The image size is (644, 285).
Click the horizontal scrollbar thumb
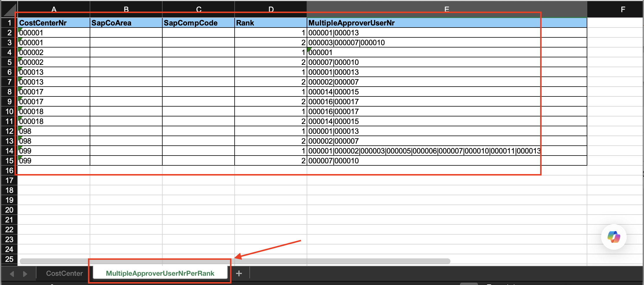point(235,261)
